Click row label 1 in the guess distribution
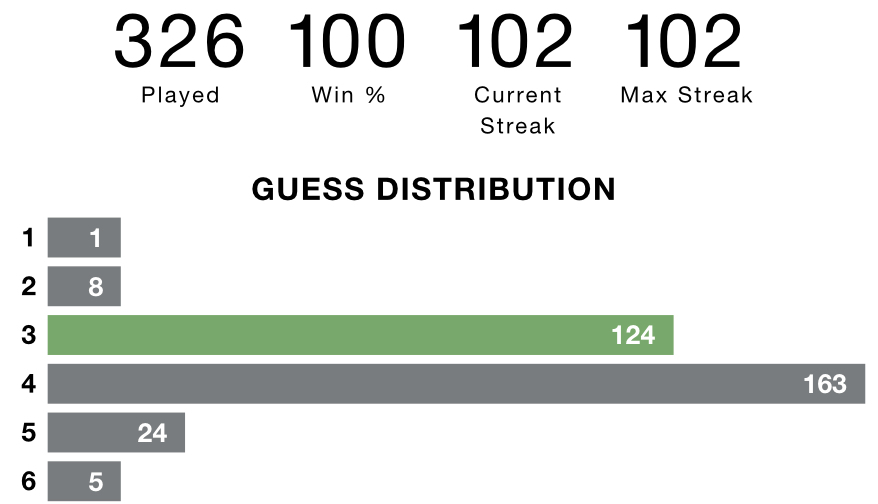878x504 pixels. pyautogui.click(x=29, y=237)
